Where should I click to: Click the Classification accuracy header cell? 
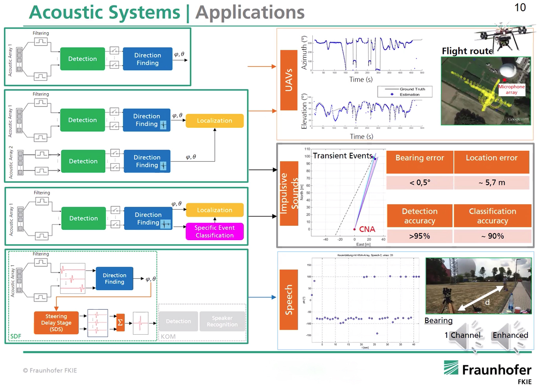pyautogui.click(x=493, y=216)
